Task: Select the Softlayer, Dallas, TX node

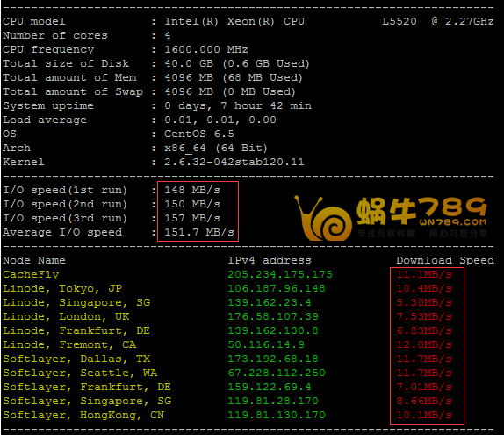Action: point(76,359)
